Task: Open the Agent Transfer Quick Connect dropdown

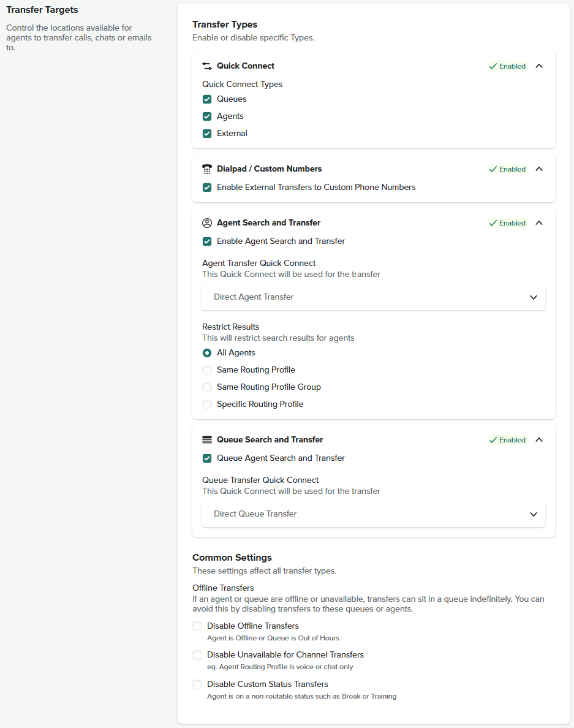Action: [x=373, y=297]
